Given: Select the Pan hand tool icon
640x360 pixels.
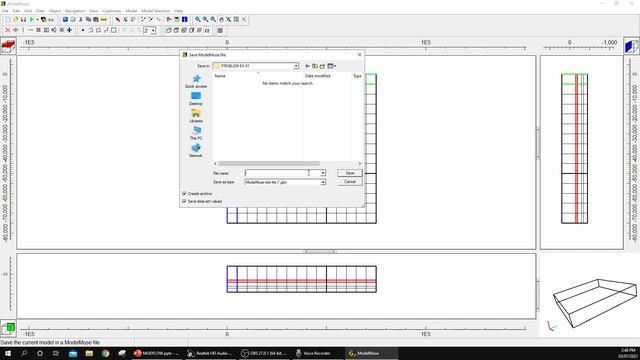Looking at the screenshot, I should tap(221, 19).
